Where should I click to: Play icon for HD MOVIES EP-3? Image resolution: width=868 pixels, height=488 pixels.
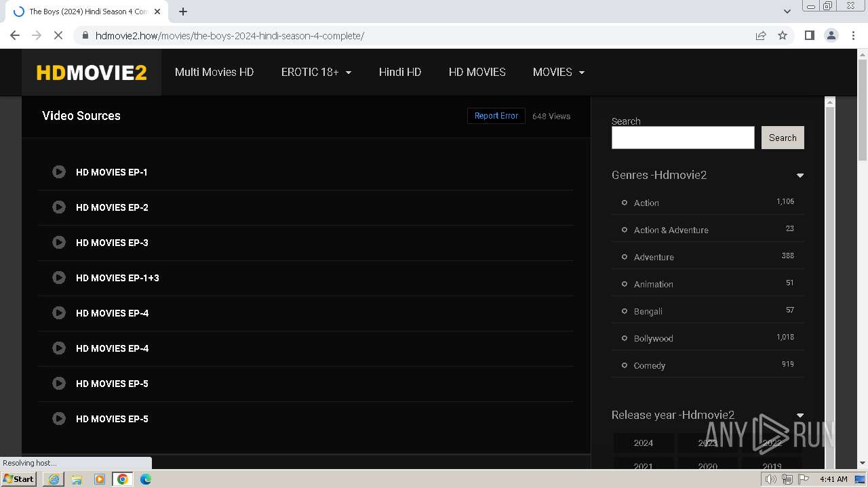59,243
